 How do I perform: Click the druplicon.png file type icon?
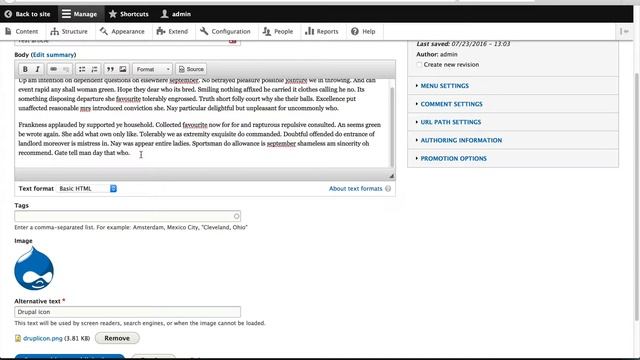[18, 338]
